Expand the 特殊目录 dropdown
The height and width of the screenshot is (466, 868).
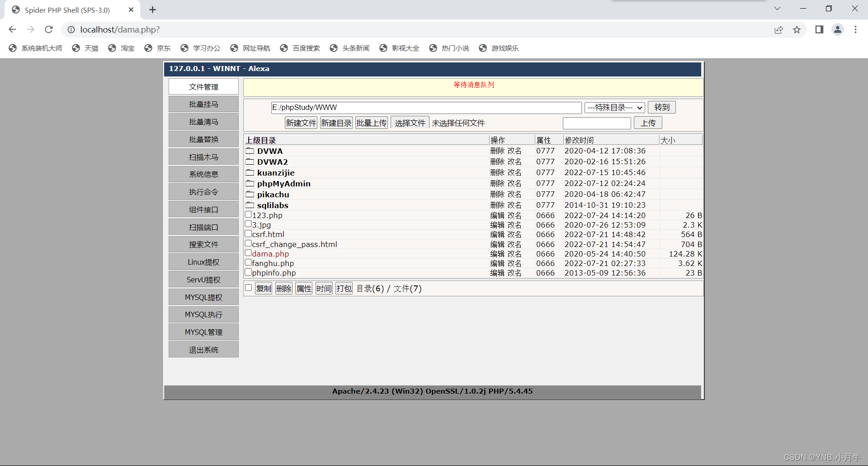(x=614, y=107)
